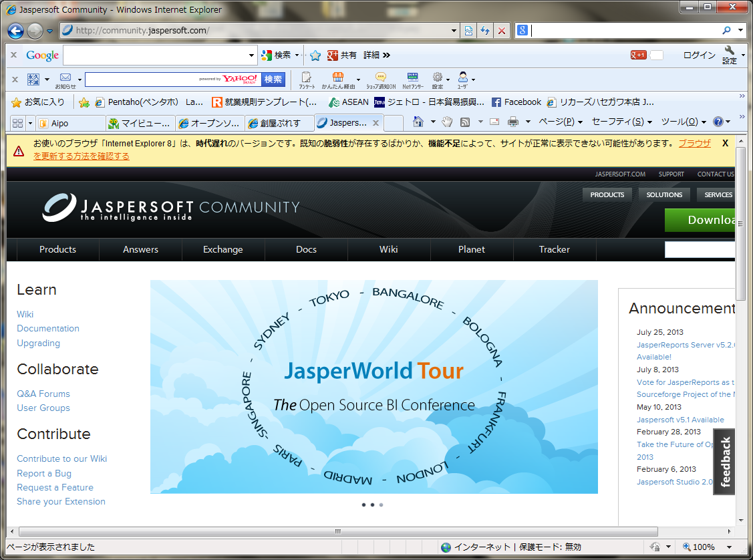The width and height of the screenshot is (753, 560).
Task: Open the ツール(O) menu
Action: [684, 122]
